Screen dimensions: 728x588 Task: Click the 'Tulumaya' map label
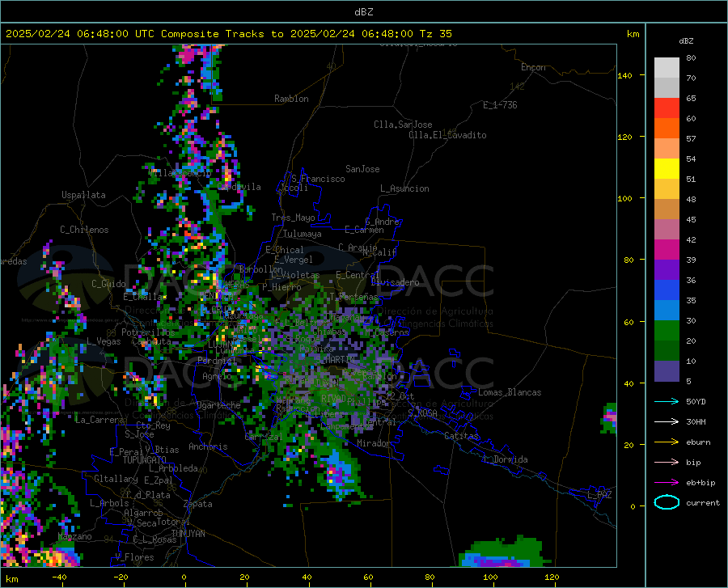click(303, 234)
